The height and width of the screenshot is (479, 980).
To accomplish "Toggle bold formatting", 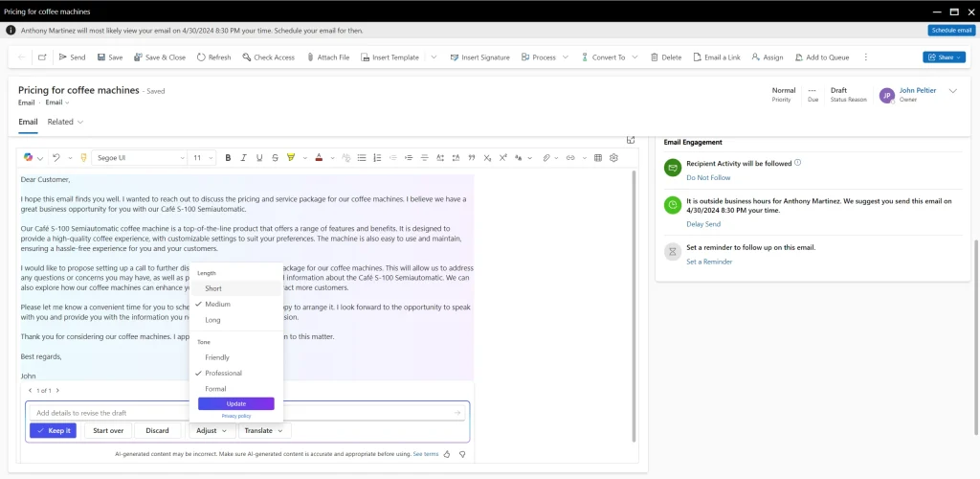I will click(228, 157).
